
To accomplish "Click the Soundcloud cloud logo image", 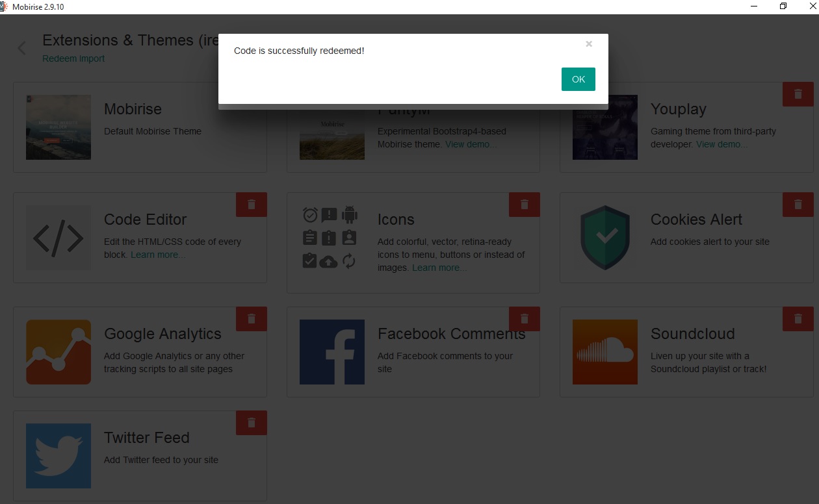I will click(x=604, y=352).
